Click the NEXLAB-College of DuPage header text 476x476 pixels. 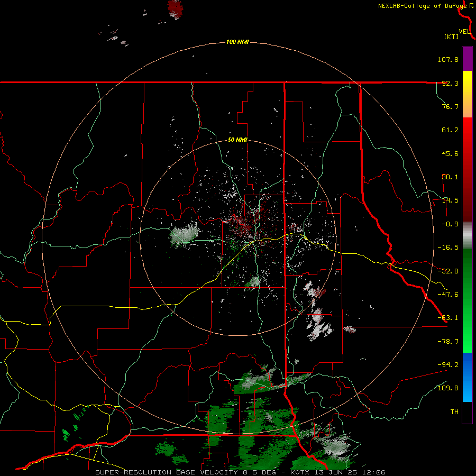[x=422, y=6]
